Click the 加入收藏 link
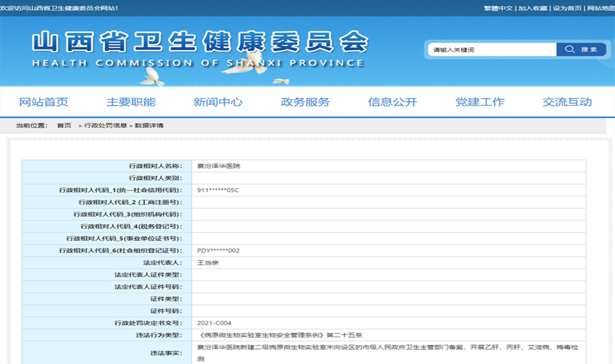This screenshot has height=364, width=615. [x=532, y=8]
